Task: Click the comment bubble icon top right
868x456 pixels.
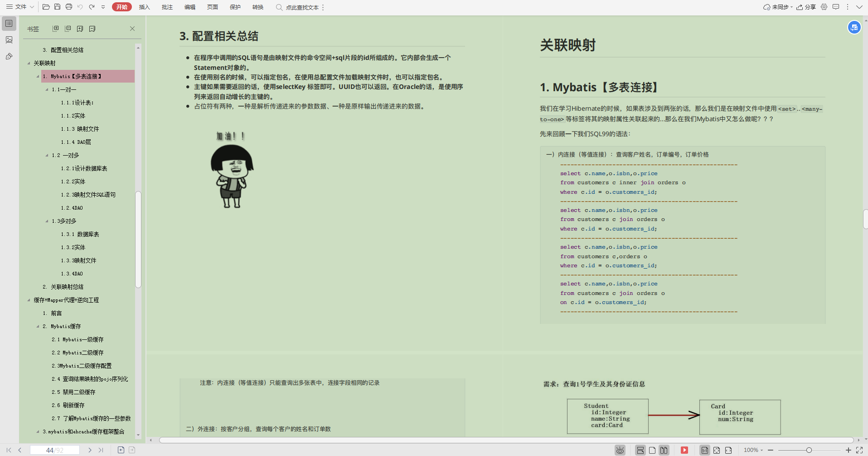Action: click(836, 7)
